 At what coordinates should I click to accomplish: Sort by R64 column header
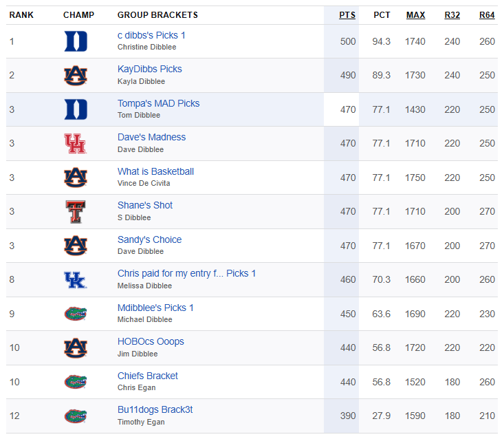tap(487, 15)
